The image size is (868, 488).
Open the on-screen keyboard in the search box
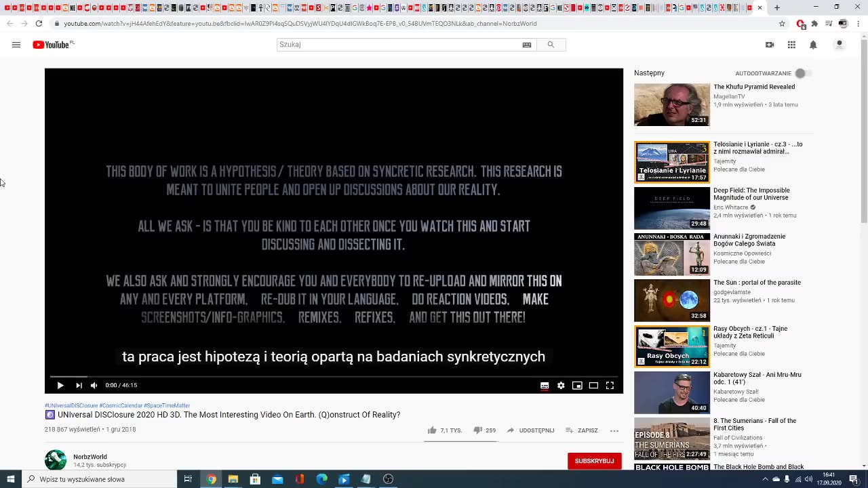pyautogui.click(x=526, y=45)
